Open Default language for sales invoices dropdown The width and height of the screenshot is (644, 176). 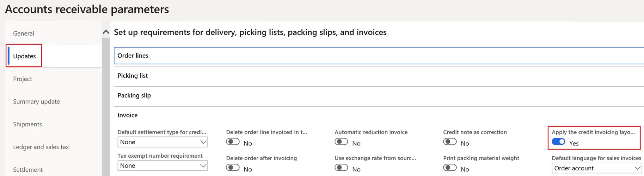[x=597, y=168]
